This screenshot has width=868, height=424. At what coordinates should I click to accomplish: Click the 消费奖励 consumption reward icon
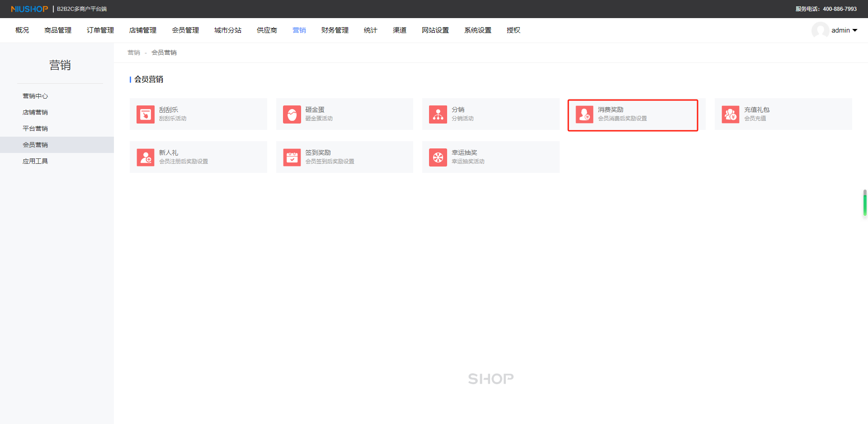point(585,114)
